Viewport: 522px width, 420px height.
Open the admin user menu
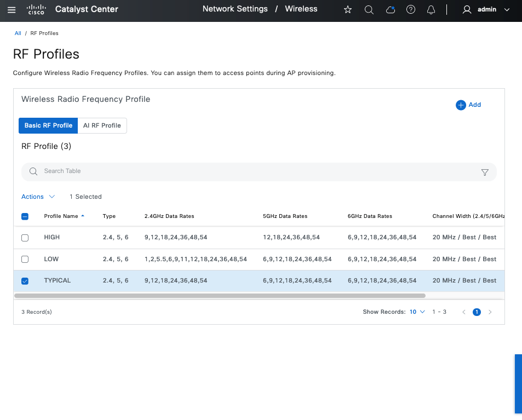pyautogui.click(x=486, y=9)
